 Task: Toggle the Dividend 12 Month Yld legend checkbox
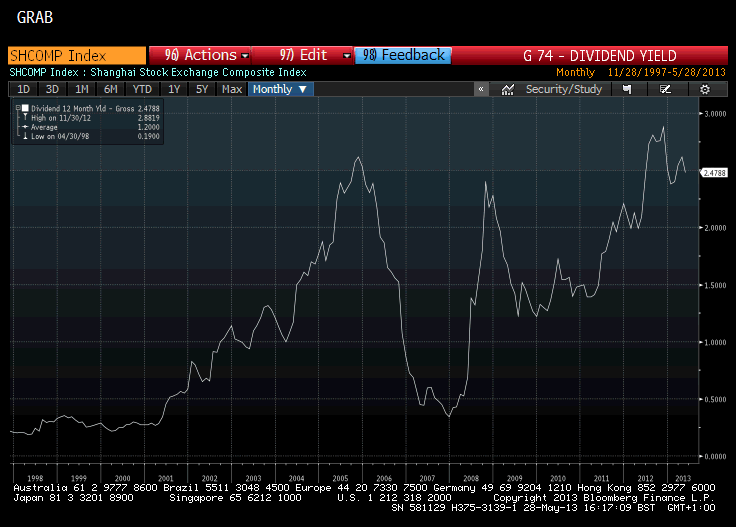[25, 108]
